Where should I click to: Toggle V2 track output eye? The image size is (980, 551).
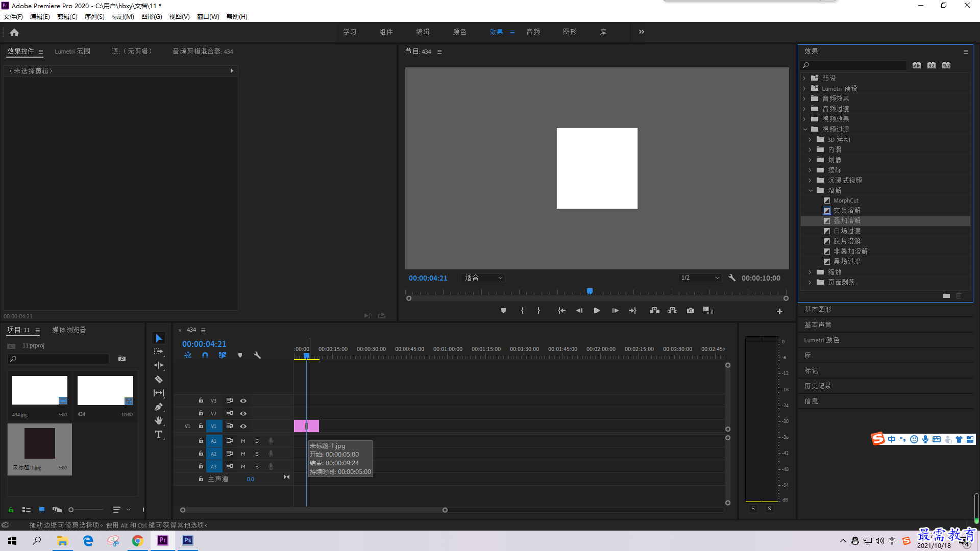[243, 413]
